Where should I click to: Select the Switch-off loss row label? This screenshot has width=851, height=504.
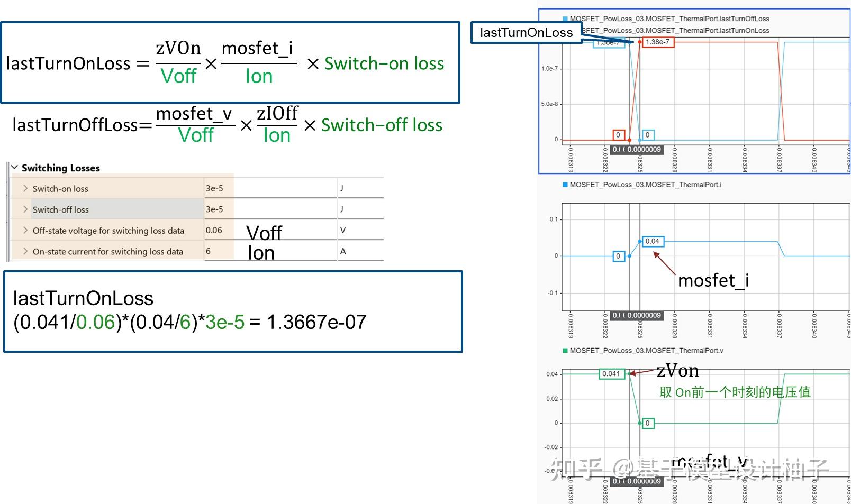61,210
